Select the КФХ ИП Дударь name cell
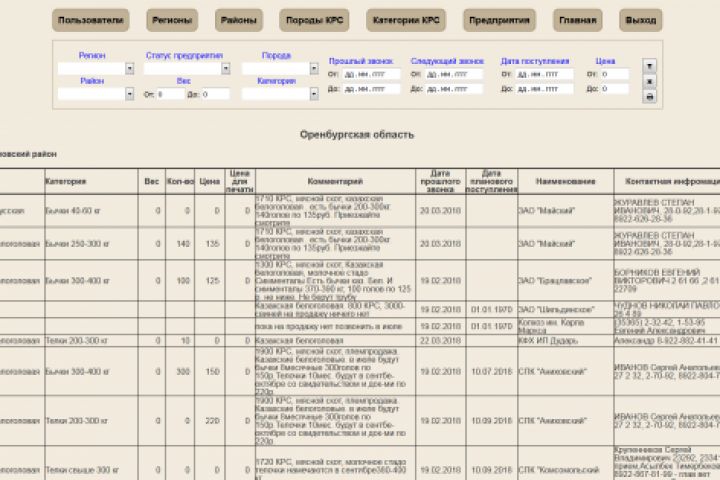Image resolution: width=720 pixels, height=480 pixels. (566, 340)
